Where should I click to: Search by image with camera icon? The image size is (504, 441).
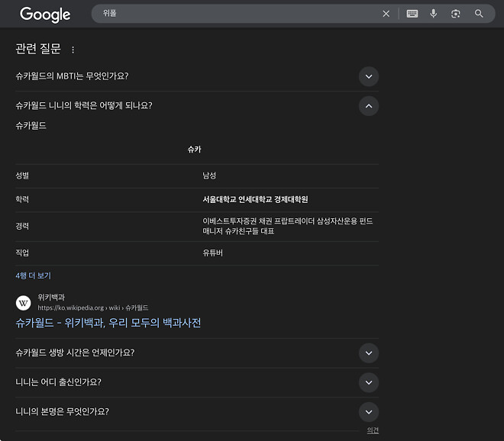(x=455, y=14)
